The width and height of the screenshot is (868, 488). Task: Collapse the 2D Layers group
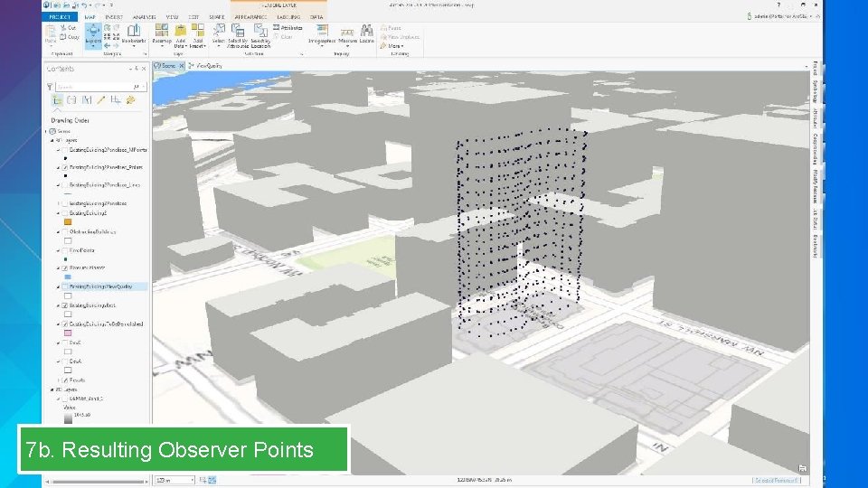[52, 389]
